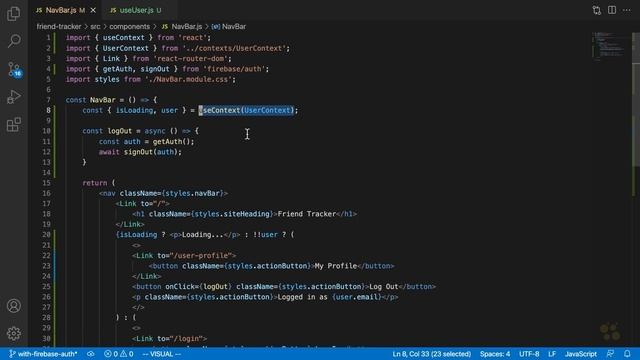Click 'Friend Tracker' heading text in code
This screenshot has width=640, height=360.
point(307,214)
